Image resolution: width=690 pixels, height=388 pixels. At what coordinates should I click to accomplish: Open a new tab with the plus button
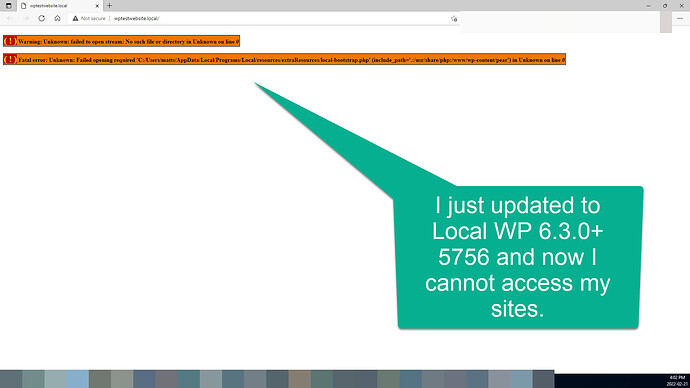[109, 6]
